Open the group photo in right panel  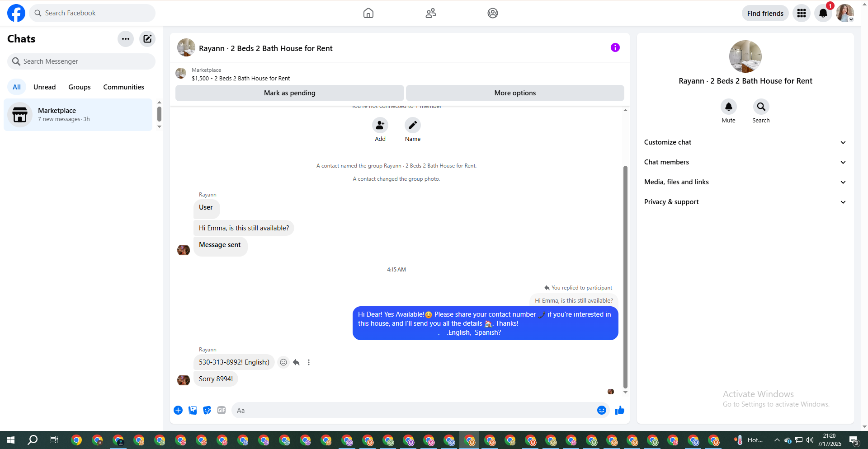pos(745,56)
